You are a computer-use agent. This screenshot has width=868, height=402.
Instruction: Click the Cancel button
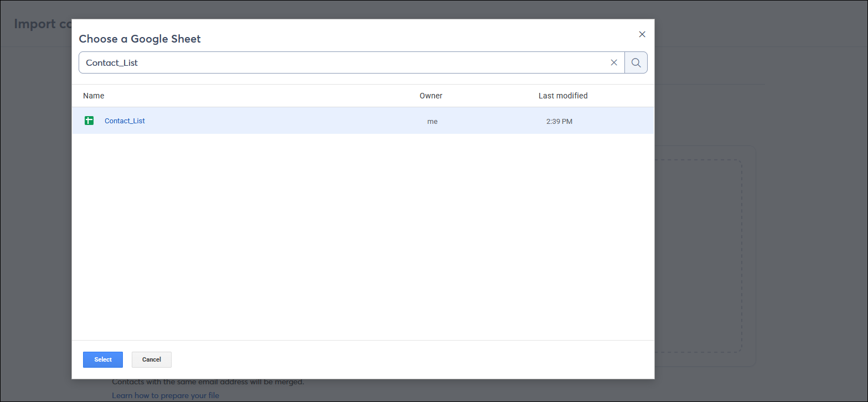[x=152, y=359]
